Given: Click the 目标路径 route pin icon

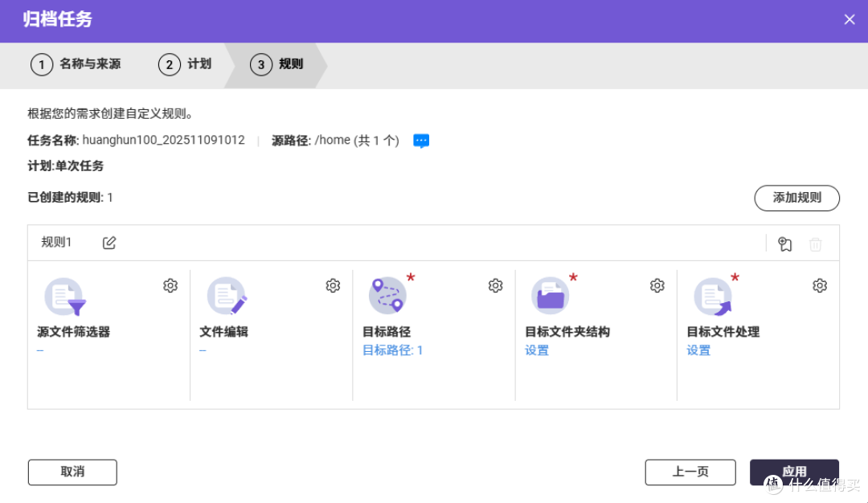Looking at the screenshot, I should click(x=387, y=296).
